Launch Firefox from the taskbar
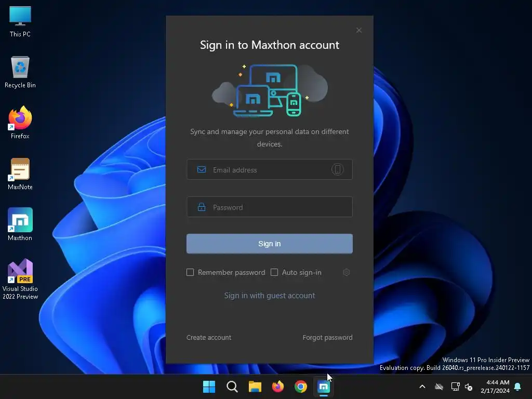The width and height of the screenshot is (532, 399). pos(278,387)
